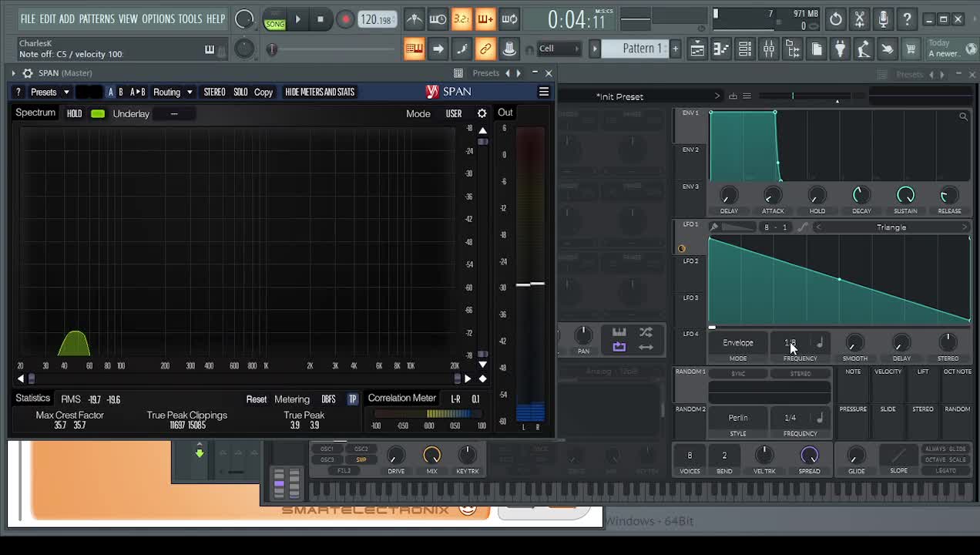Viewport: 980px width, 555px height.
Task: Open the LFO Envelope mode selector
Action: (738, 343)
